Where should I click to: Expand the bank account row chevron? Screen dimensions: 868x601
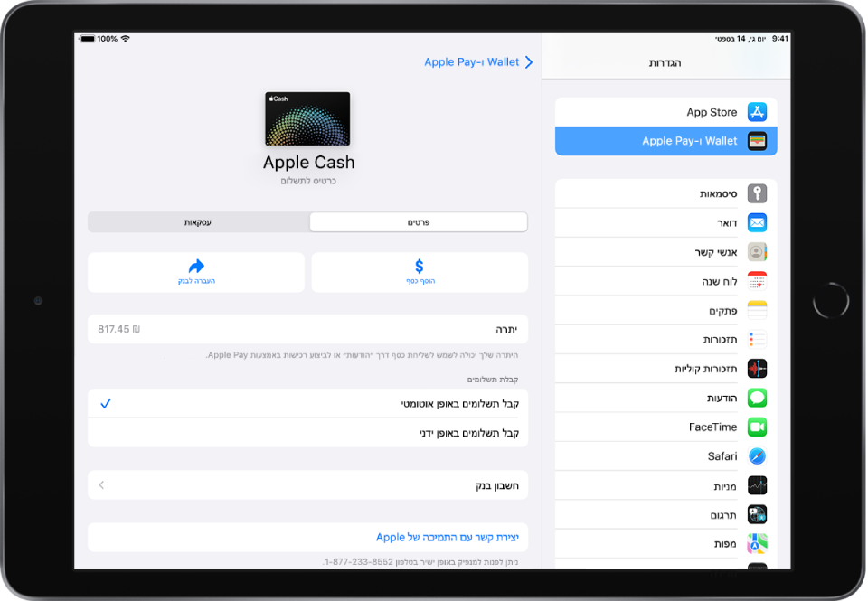click(x=101, y=485)
